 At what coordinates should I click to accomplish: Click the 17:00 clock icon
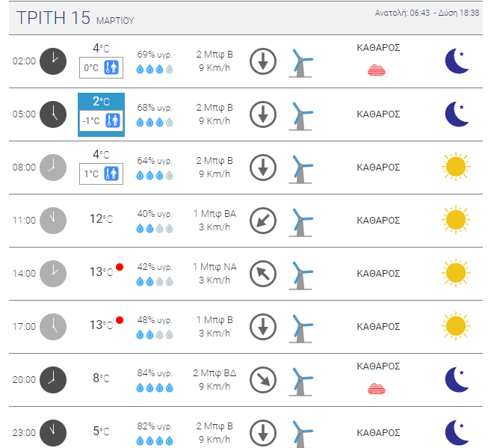pos(52,326)
